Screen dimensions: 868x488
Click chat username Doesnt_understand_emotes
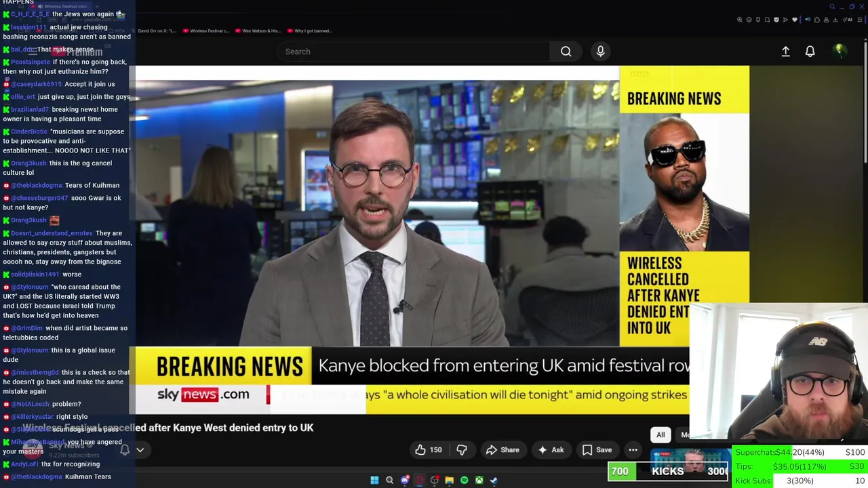52,233
